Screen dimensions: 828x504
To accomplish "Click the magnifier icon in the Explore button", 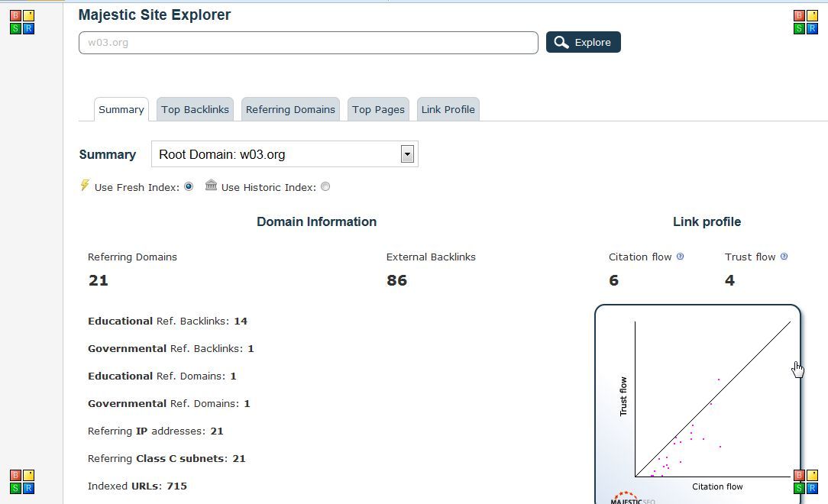I will [x=561, y=42].
